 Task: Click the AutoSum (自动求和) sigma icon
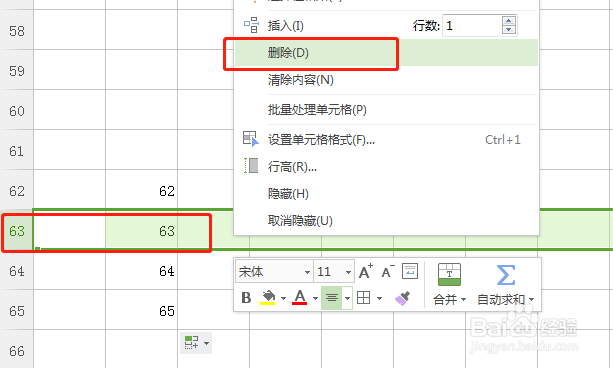click(505, 275)
